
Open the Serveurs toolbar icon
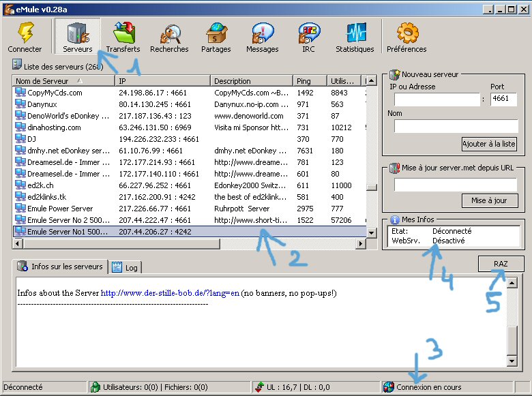(78, 33)
